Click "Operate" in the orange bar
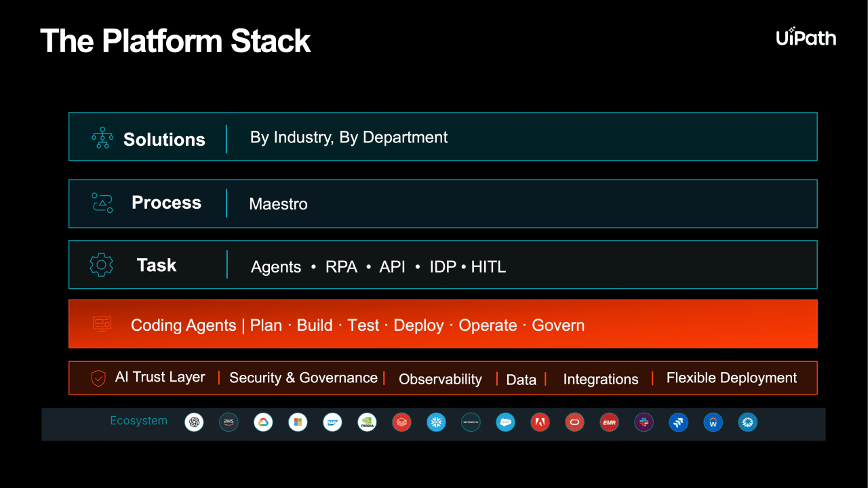868x488 pixels. 488,326
